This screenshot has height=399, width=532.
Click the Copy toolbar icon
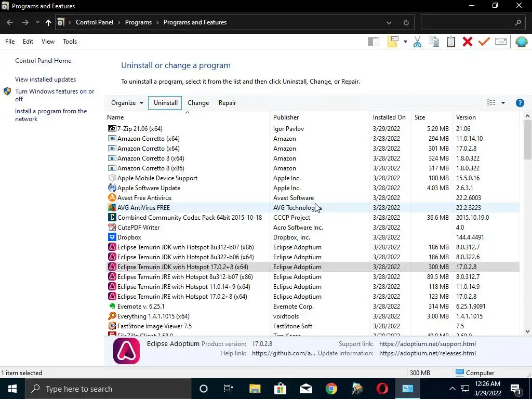[434, 42]
